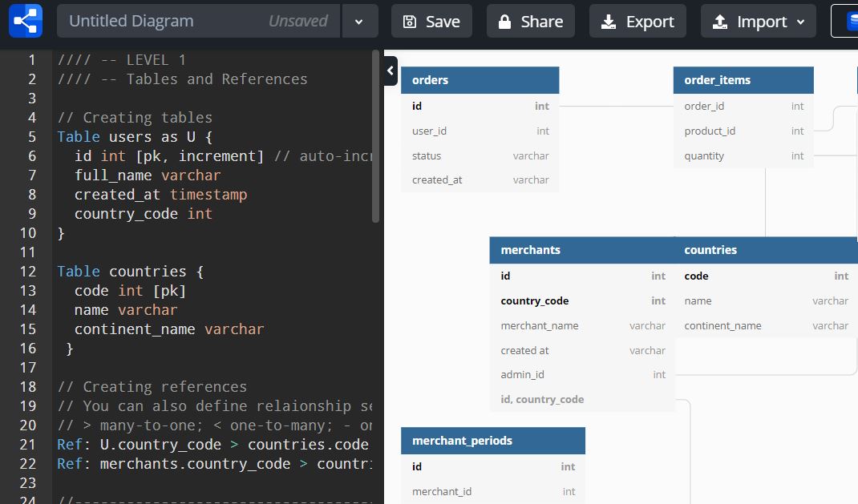Click the code editor vertical scrollbar
Viewport: 858px width, 504px height.
[x=376, y=136]
